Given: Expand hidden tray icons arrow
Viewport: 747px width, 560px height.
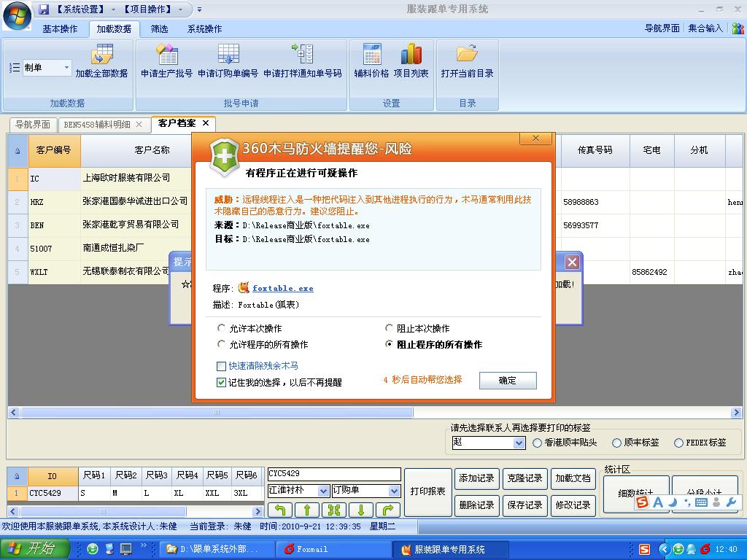Looking at the screenshot, I should (664, 549).
